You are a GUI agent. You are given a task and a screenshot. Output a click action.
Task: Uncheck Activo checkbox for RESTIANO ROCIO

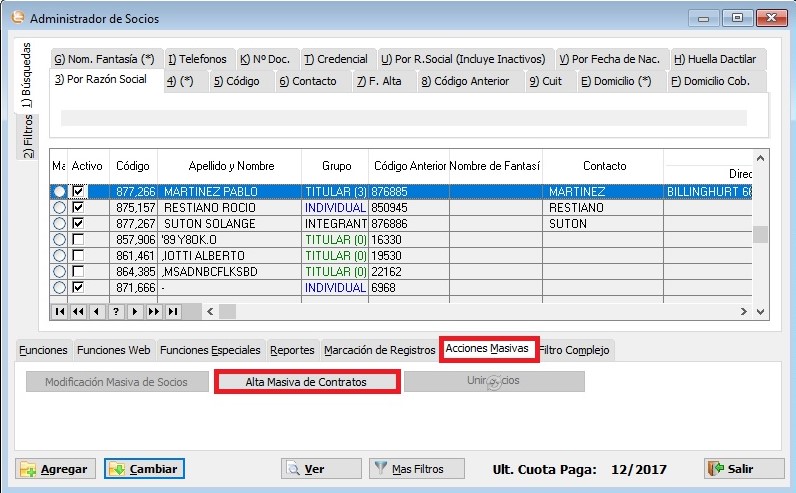click(79, 208)
